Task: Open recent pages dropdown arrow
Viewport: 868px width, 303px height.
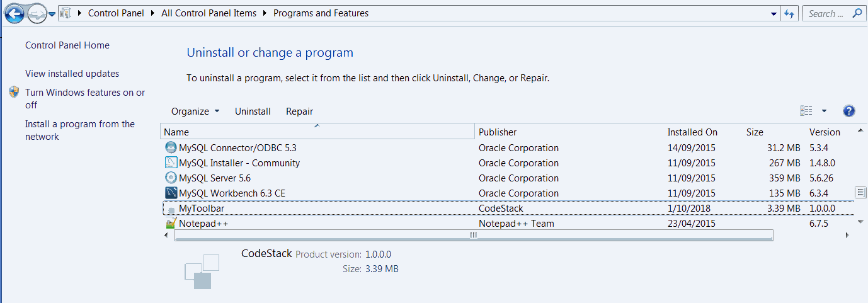Action: tap(52, 13)
